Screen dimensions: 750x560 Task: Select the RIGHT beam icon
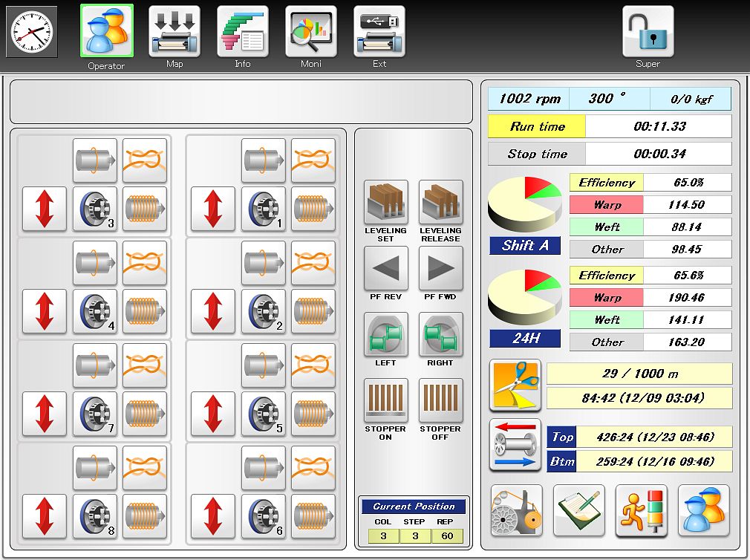pos(440,333)
